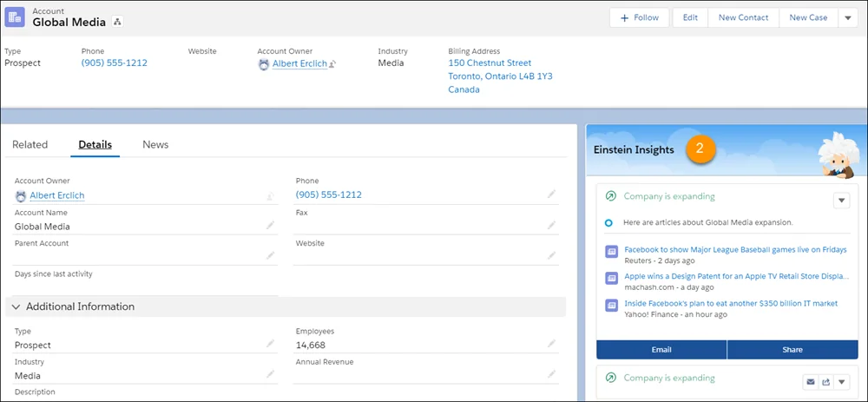This screenshot has width=868, height=402.
Task: Click the Share button in Einstein Insights
Action: (792, 349)
